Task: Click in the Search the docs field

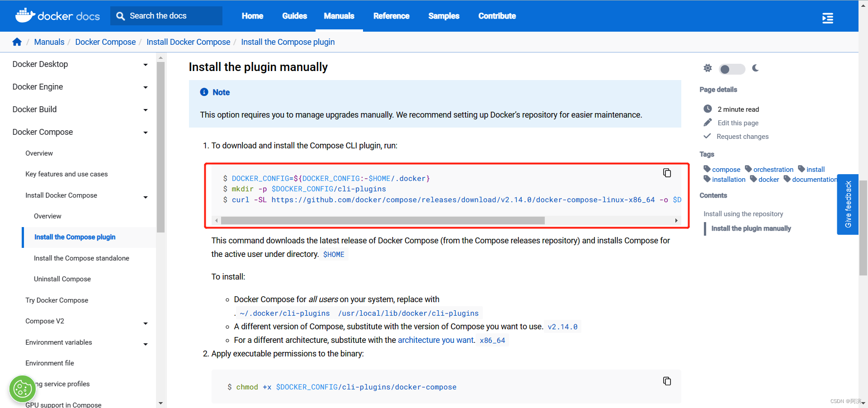Action: click(166, 16)
